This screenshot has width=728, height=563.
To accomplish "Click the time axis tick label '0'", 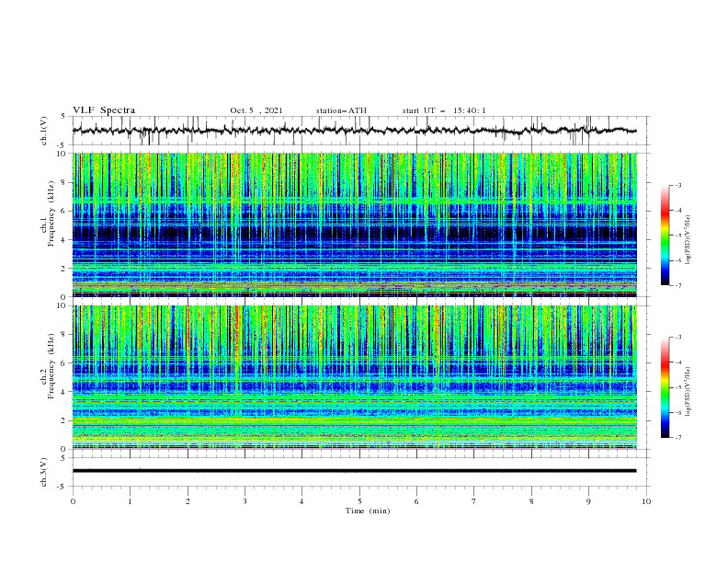I will click(x=73, y=501).
